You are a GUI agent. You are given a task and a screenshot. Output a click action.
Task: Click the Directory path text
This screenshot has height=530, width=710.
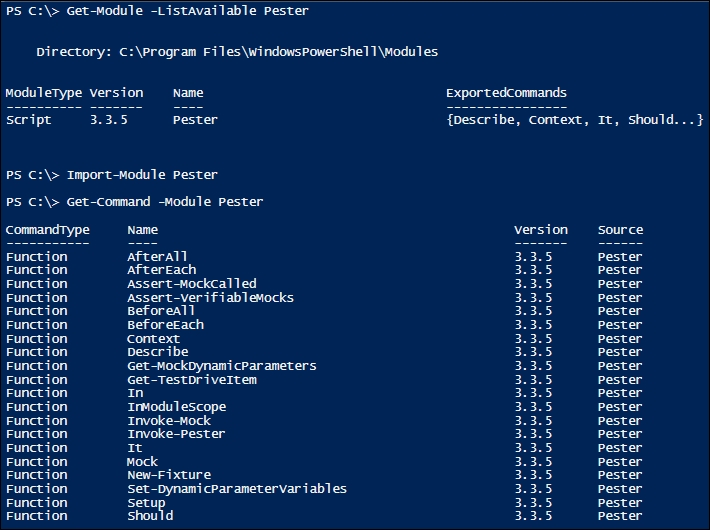[237, 52]
